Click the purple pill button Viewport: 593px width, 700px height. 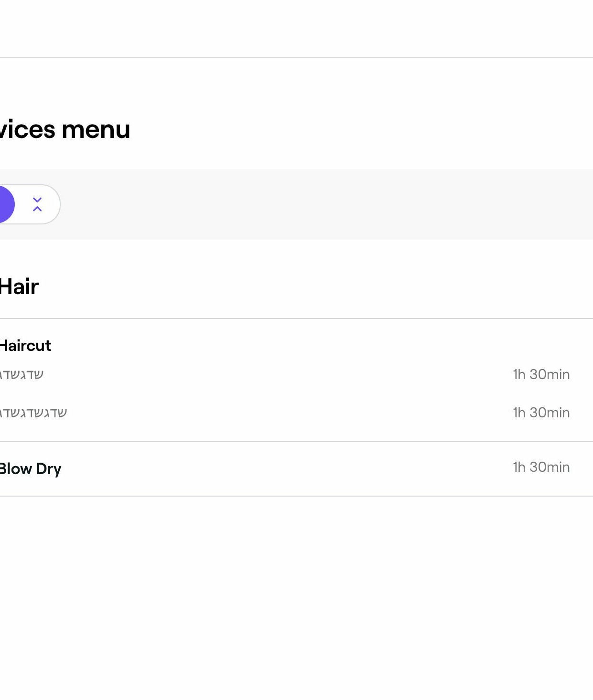[5, 204]
